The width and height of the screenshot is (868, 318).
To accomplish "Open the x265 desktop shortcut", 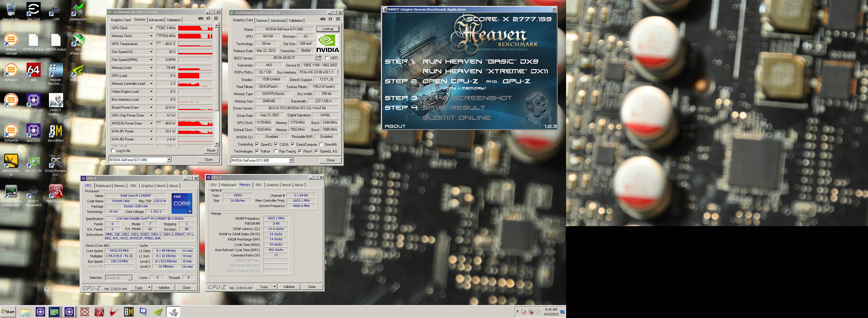I will tap(56, 12).
